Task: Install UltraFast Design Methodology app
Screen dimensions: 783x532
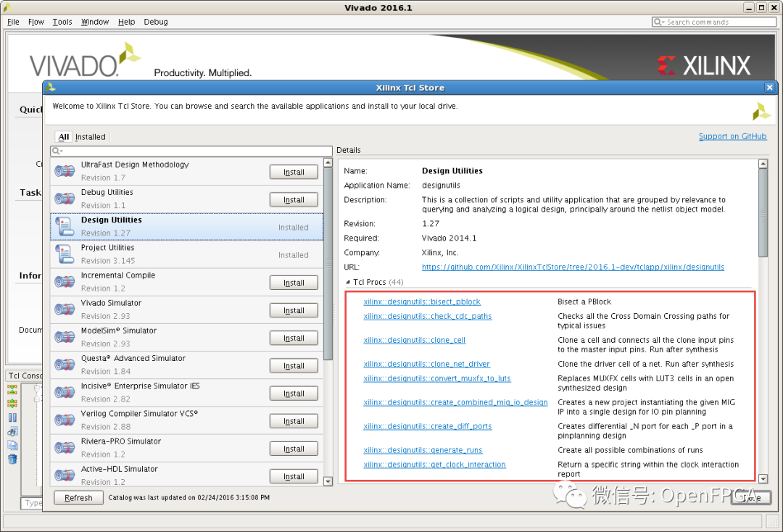Action: (294, 172)
